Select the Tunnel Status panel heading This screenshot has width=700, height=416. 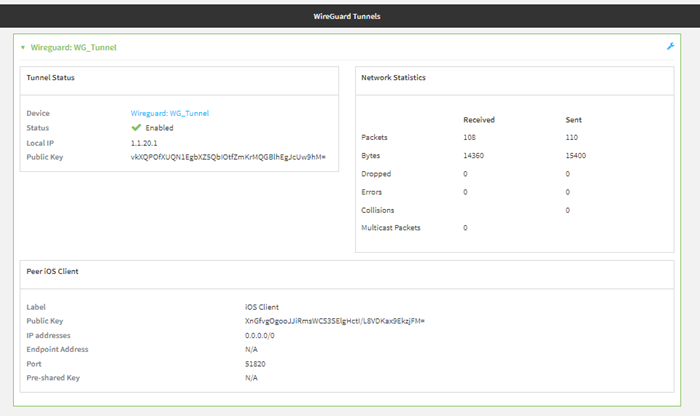(50, 78)
